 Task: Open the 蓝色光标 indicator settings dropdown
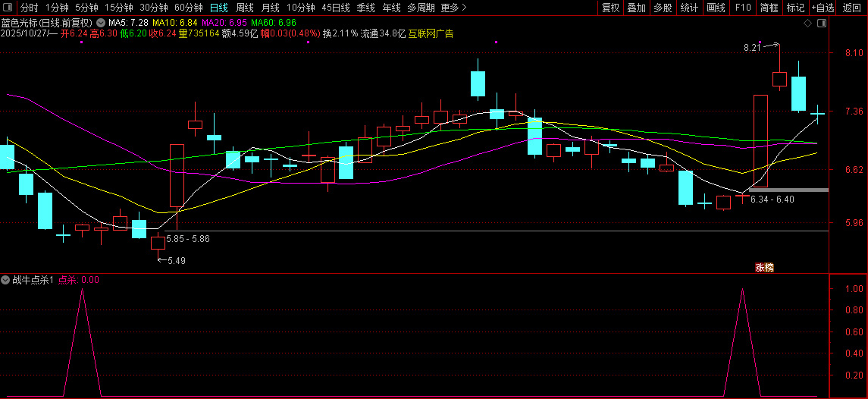(100, 24)
